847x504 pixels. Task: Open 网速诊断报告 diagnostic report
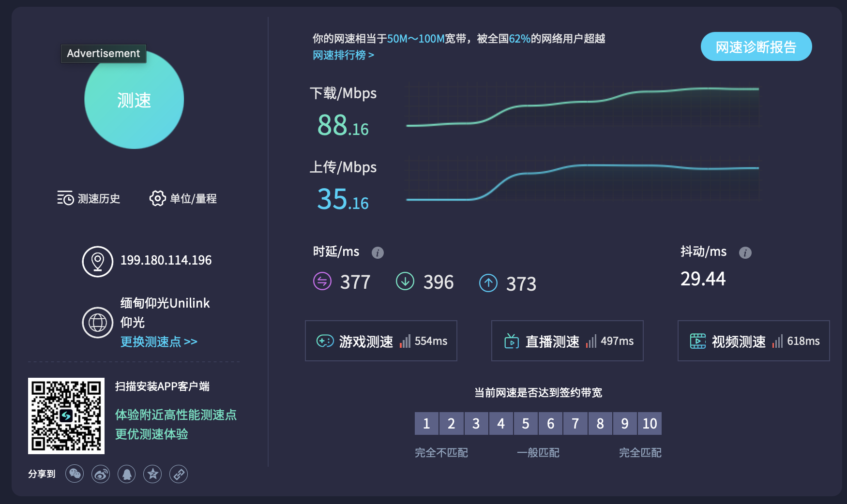coord(756,46)
